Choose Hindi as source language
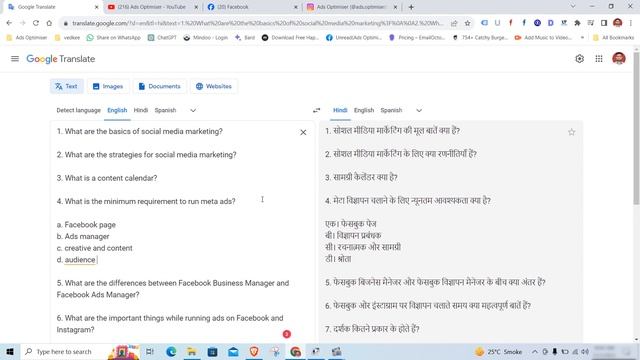This screenshot has height=360, width=640. pos(141,110)
